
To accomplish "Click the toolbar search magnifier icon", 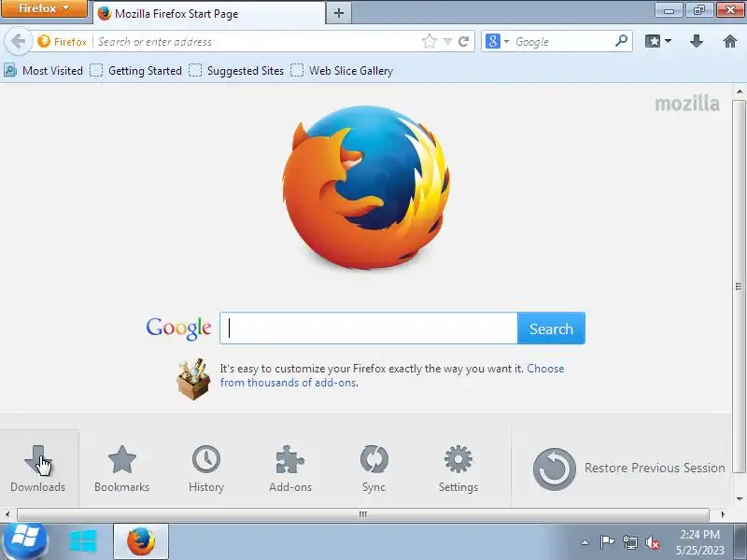I will pos(621,41).
